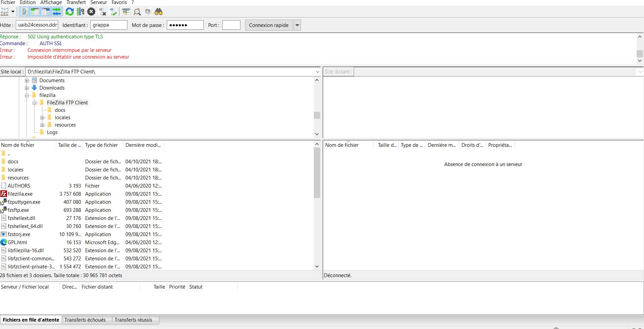
Task: Cancel the current operation
Action: coord(91,12)
